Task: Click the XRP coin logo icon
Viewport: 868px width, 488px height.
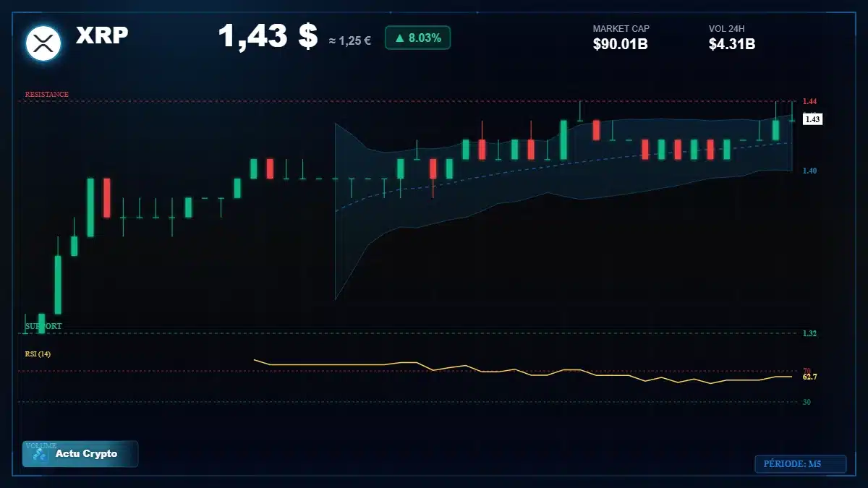Action: [x=43, y=43]
